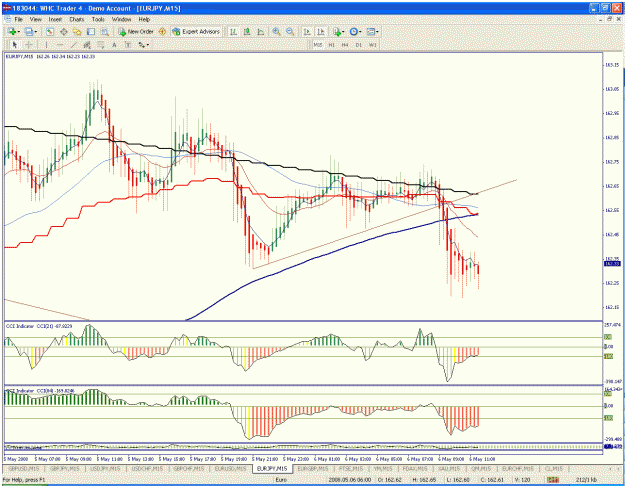Switch timeframe to W1
This screenshot has height=486, width=625.
pyautogui.click(x=373, y=45)
